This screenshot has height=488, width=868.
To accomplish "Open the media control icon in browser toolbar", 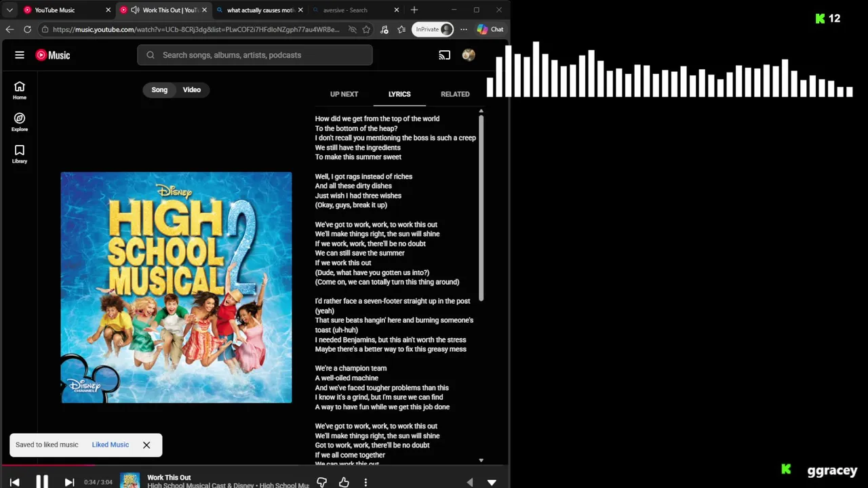I will pyautogui.click(x=384, y=29).
